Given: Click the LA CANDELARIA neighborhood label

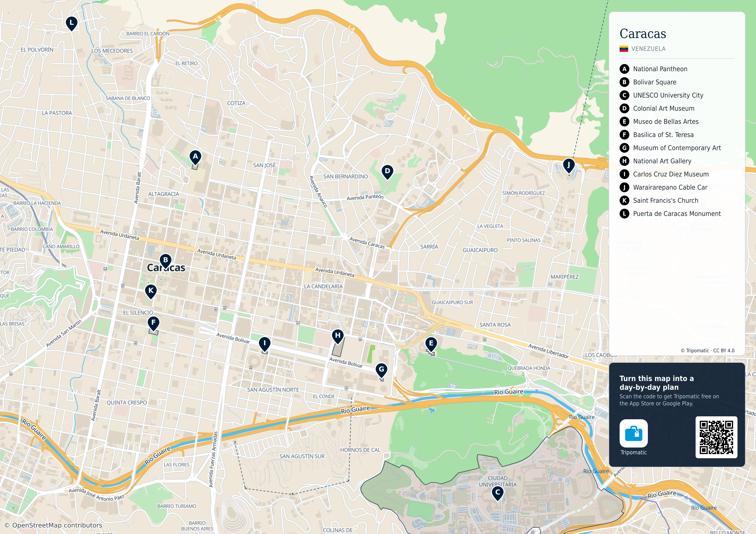Looking at the screenshot, I should (x=323, y=286).
